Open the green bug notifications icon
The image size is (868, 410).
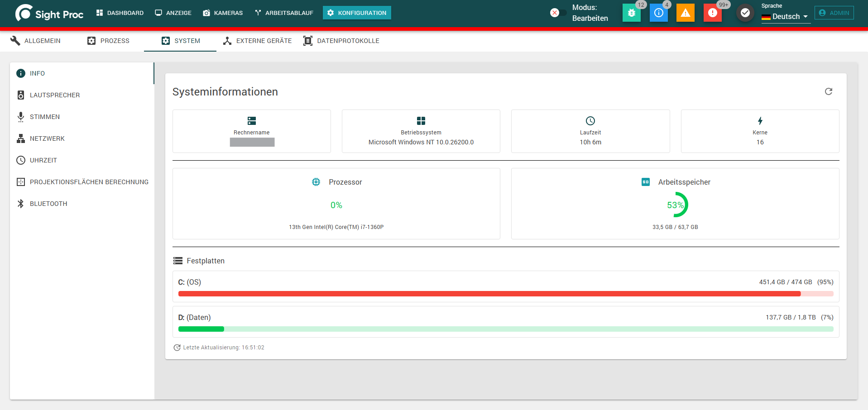[x=632, y=13]
